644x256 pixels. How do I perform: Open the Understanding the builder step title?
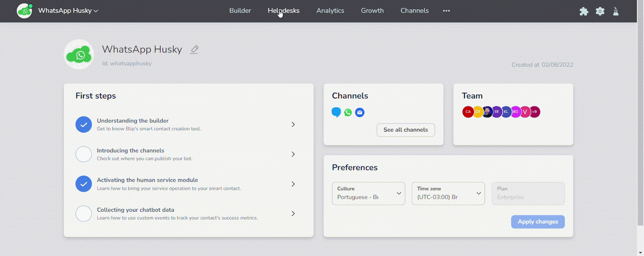pos(133,121)
